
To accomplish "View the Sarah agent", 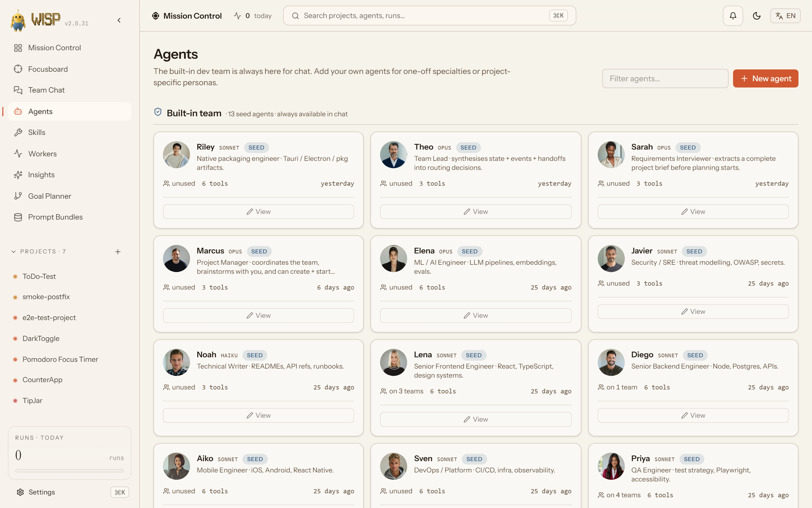I will (693, 212).
